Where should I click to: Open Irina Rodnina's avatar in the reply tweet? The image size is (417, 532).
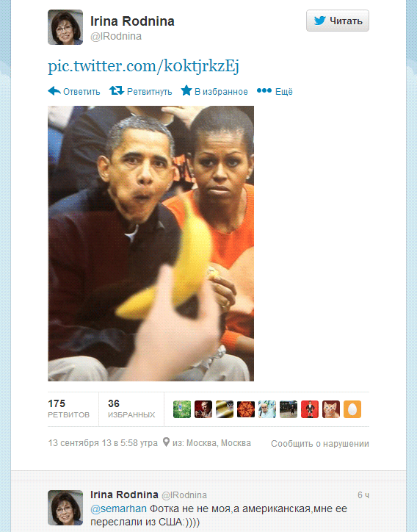[65, 507]
